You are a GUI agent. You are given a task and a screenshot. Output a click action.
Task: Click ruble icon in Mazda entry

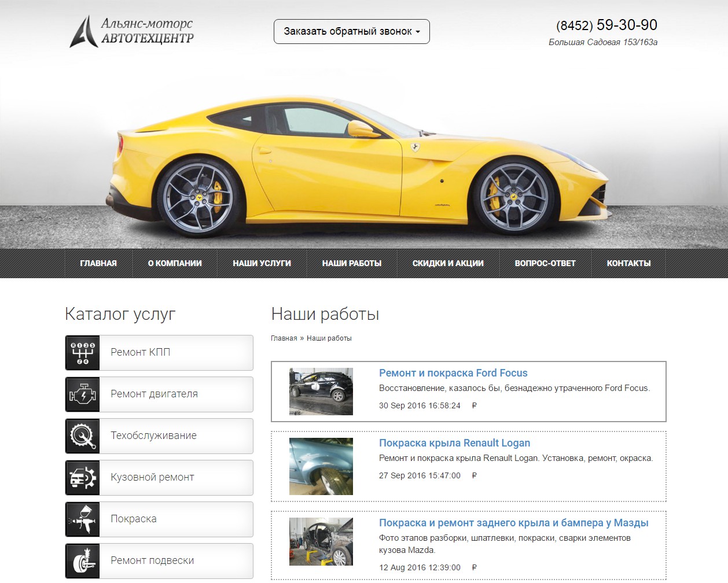coord(475,567)
